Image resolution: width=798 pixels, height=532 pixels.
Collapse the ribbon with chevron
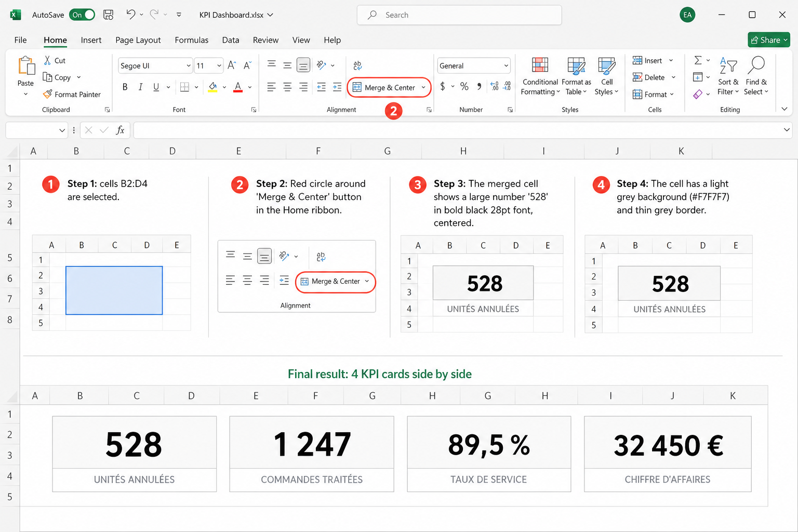(784, 109)
